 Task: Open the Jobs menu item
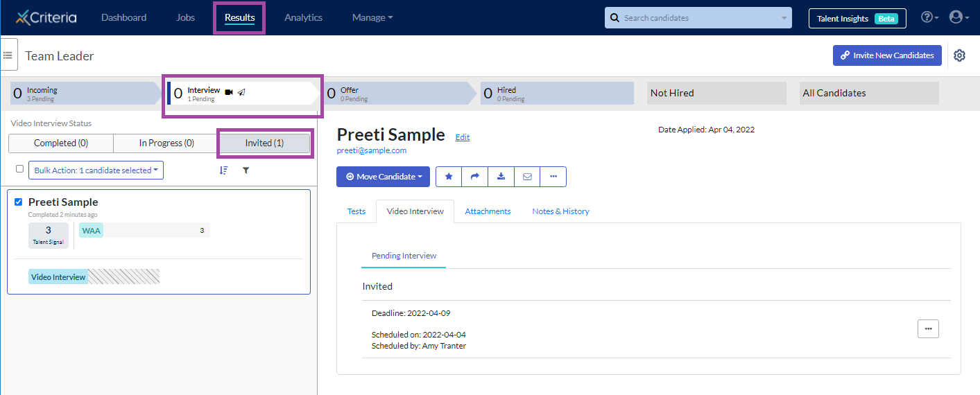point(186,17)
